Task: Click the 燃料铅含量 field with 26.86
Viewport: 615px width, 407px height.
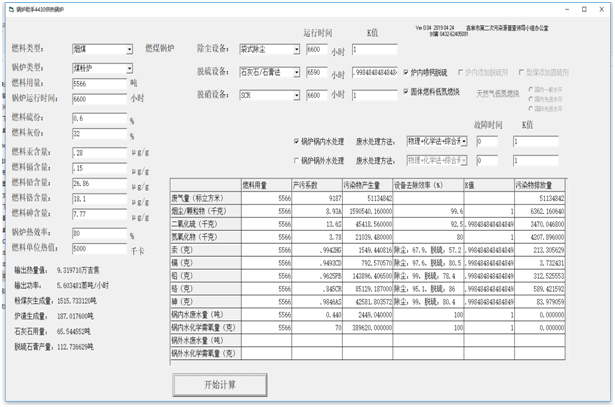Action: click(100, 183)
